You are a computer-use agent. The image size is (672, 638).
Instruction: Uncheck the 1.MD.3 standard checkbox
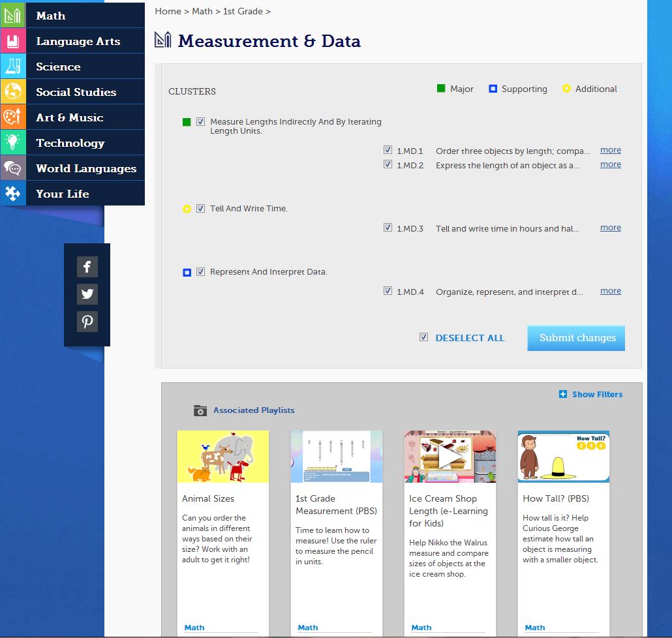388,228
